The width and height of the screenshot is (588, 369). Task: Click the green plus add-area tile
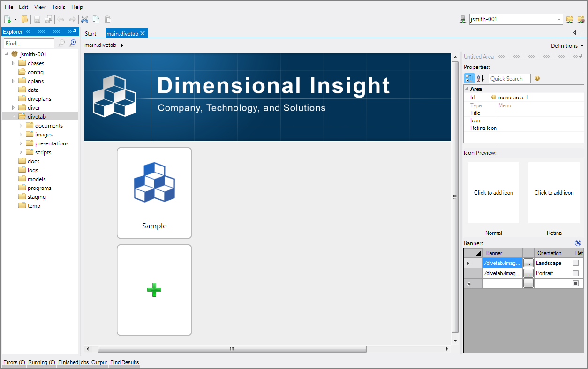pos(154,290)
